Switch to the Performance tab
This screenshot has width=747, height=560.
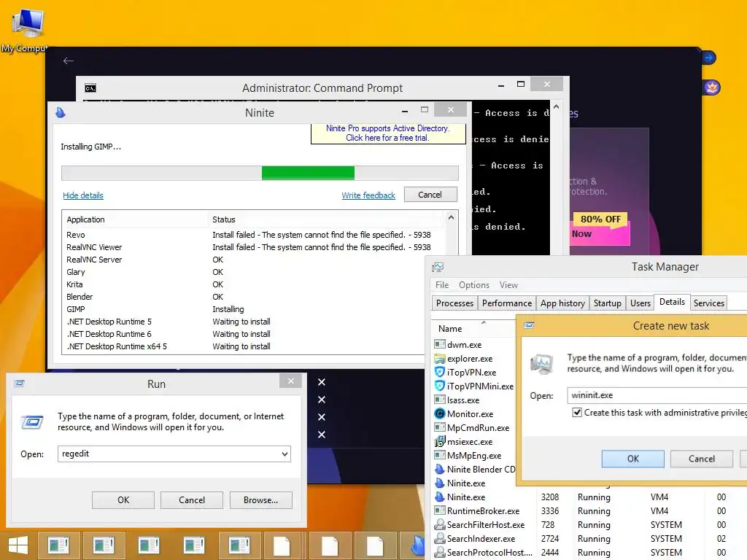click(x=507, y=303)
